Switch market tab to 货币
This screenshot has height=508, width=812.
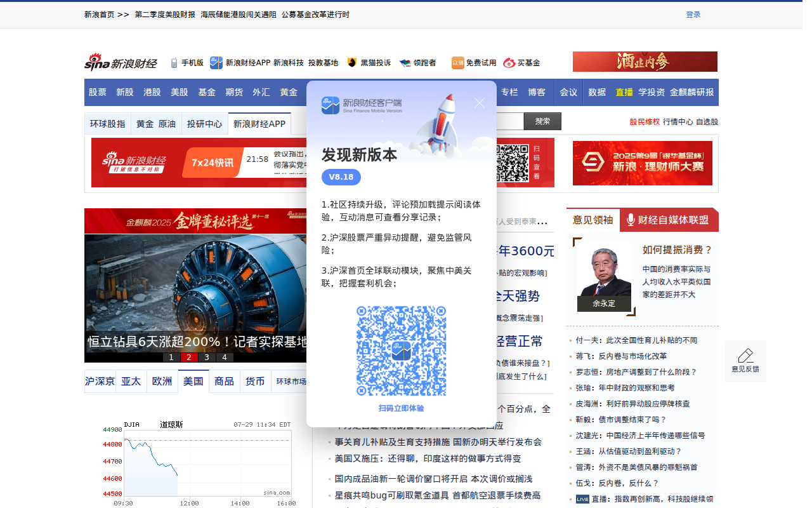click(255, 381)
